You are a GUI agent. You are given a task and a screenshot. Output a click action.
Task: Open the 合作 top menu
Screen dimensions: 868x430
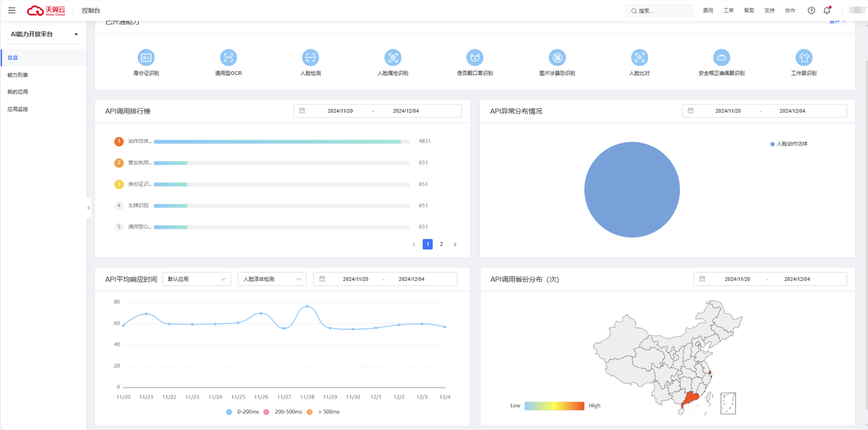(x=790, y=11)
